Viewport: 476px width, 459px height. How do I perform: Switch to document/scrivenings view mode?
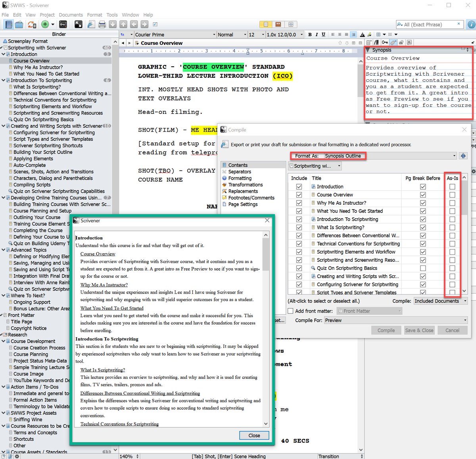coord(266,25)
